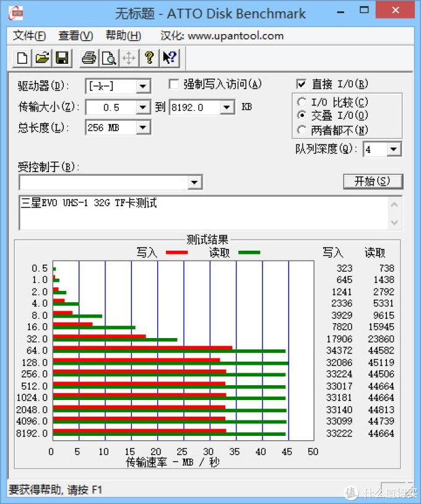Print results using the printer icon
Viewport: 421px width, 504px height.
click(89, 58)
